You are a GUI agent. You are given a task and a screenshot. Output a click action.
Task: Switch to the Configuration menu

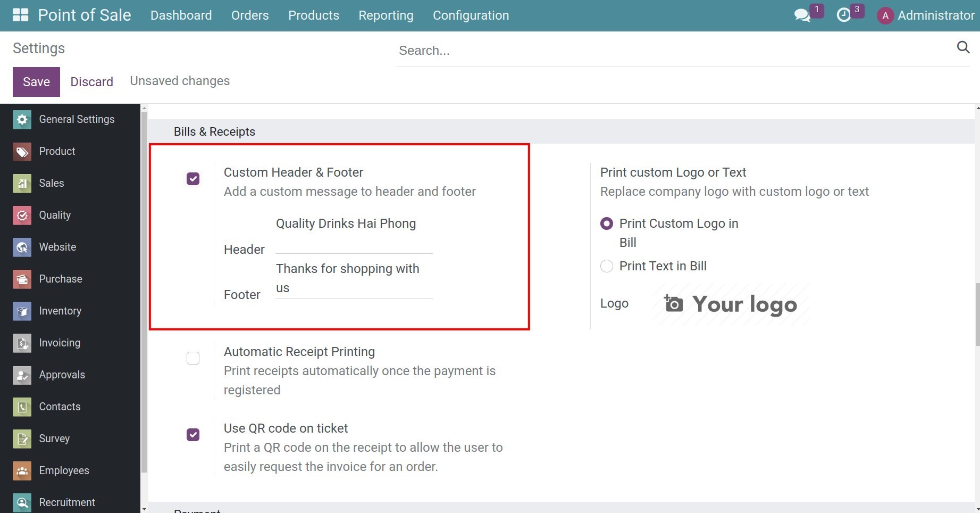click(x=470, y=15)
